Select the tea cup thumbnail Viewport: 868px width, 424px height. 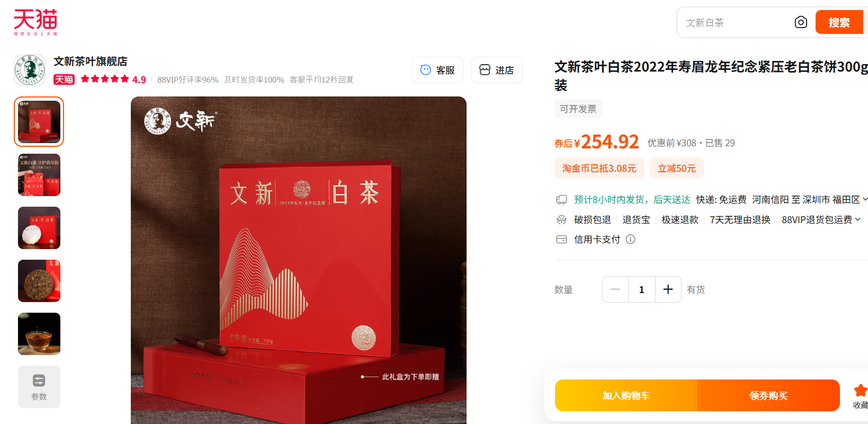(x=39, y=334)
